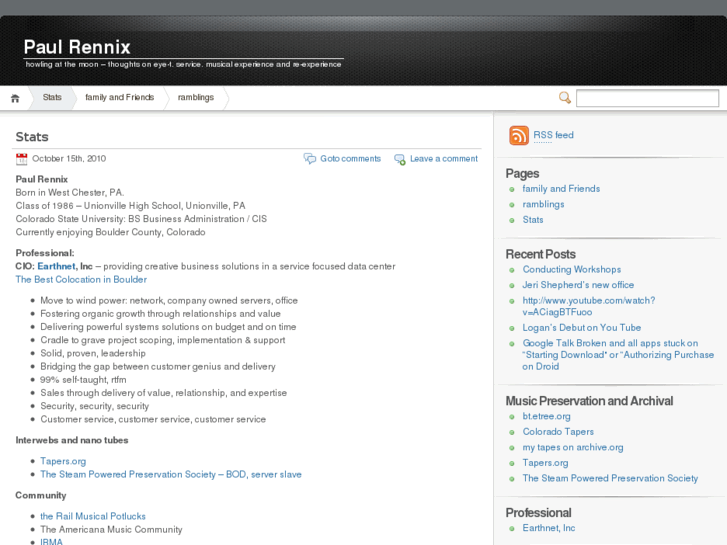The height and width of the screenshot is (545, 727).
Task: Click the Community section heading
Action: tap(41, 495)
